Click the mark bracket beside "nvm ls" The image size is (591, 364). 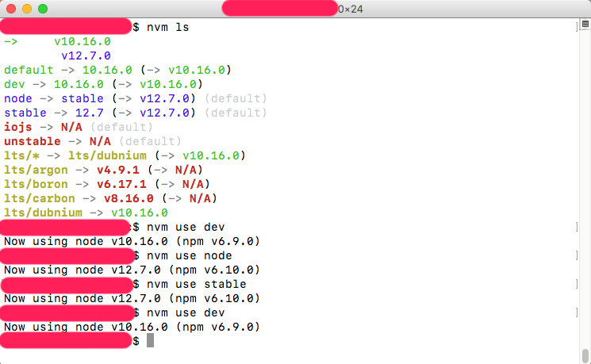point(575,27)
